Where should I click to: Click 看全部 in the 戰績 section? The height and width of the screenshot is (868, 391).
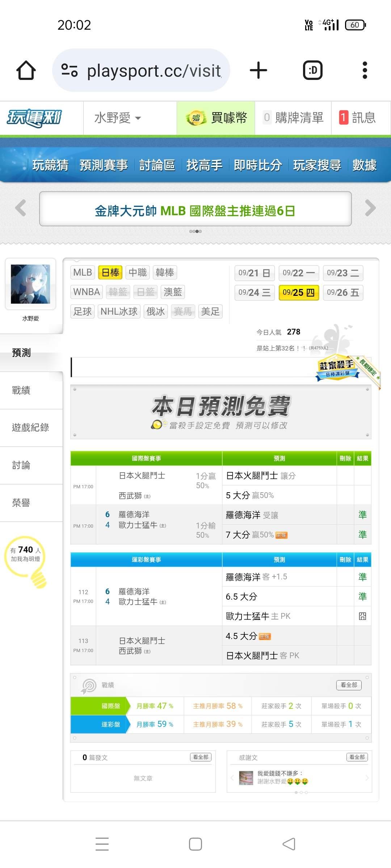pos(349,685)
